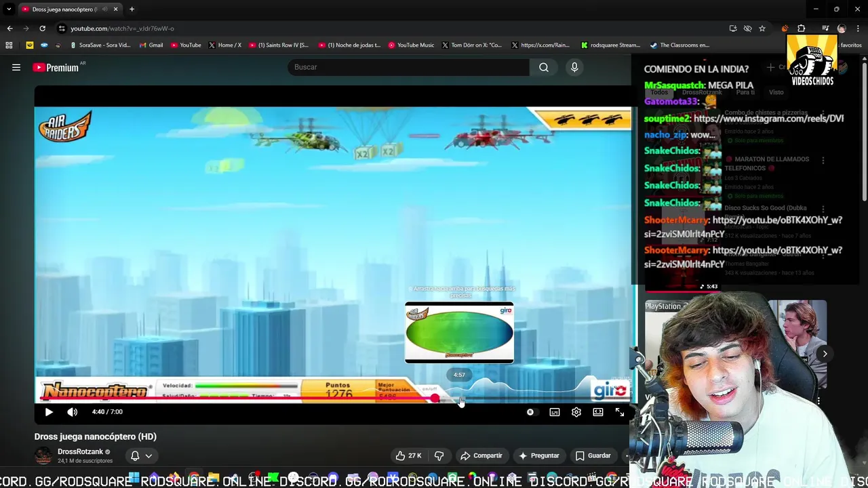Open the browser extensions puzzle icon

coord(801,28)
